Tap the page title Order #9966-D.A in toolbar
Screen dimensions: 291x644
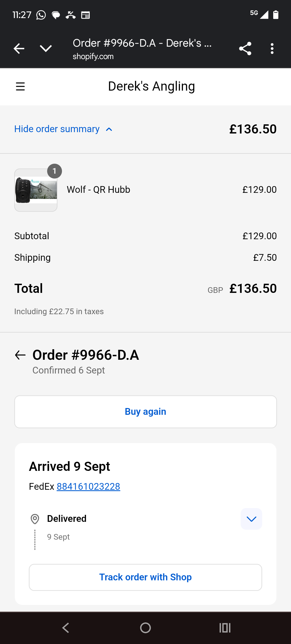pyautogui.click(x=142, y=43)
